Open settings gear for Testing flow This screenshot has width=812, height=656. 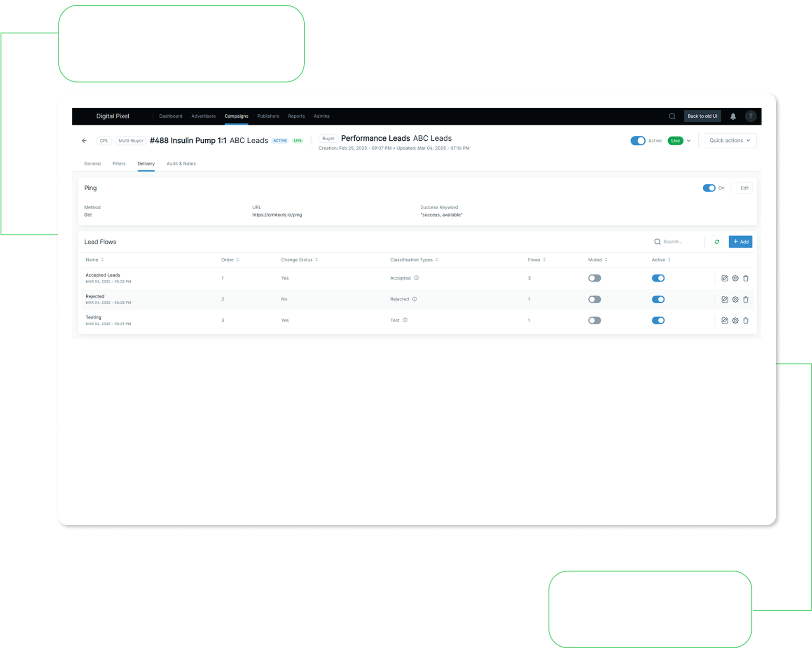(735, 321)
